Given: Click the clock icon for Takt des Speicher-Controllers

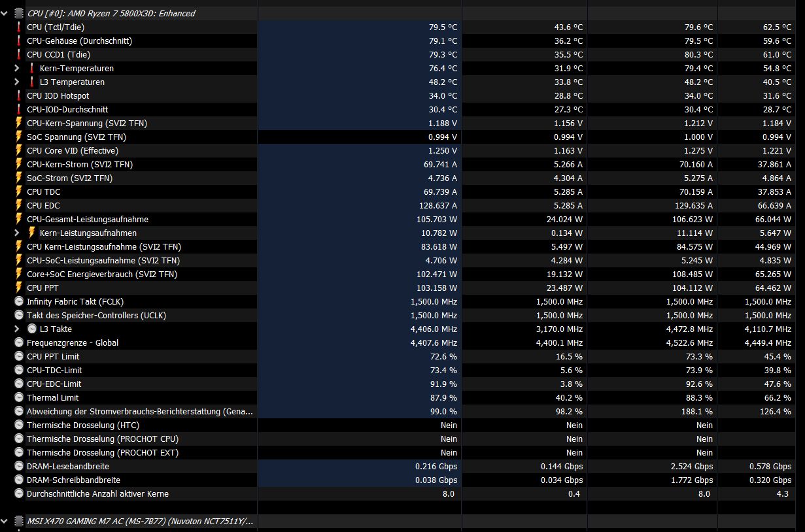Looking at the screenshot, I should [18, 315].
